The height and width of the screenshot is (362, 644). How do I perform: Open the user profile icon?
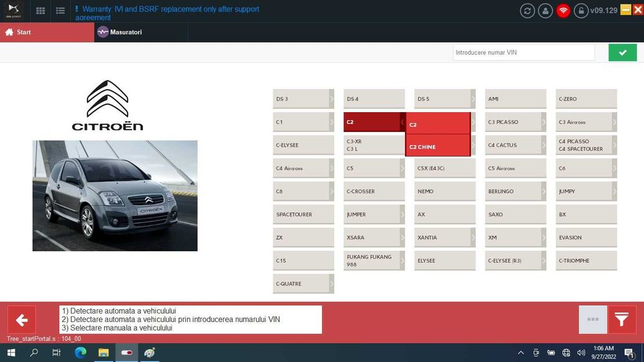(545, 11)
